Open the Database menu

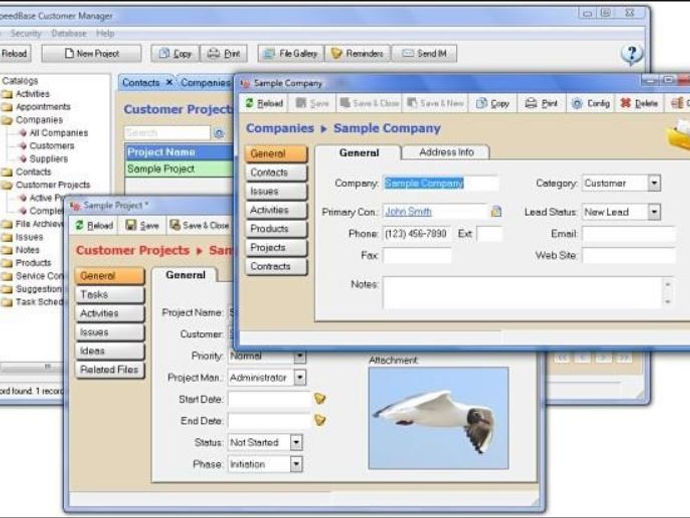click(x=69, y=33)
